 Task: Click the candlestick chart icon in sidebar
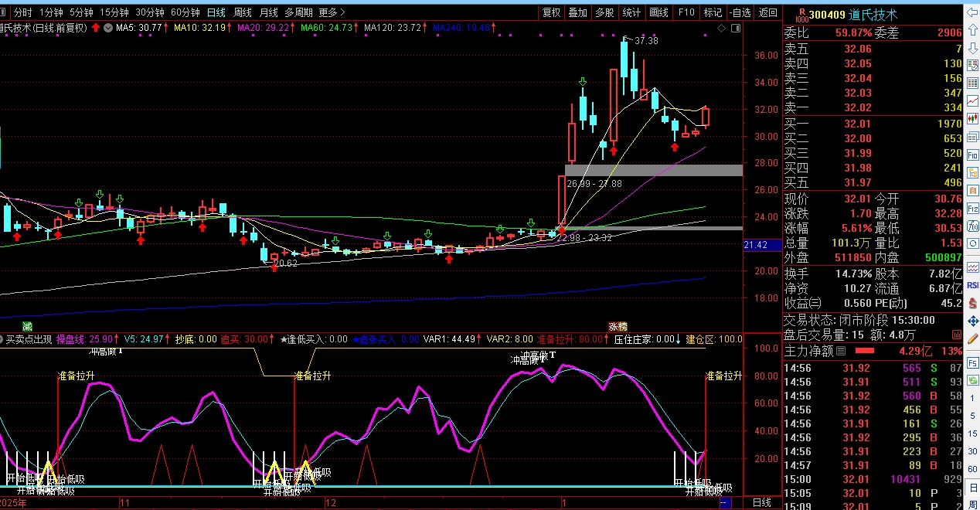coord(972,118)
